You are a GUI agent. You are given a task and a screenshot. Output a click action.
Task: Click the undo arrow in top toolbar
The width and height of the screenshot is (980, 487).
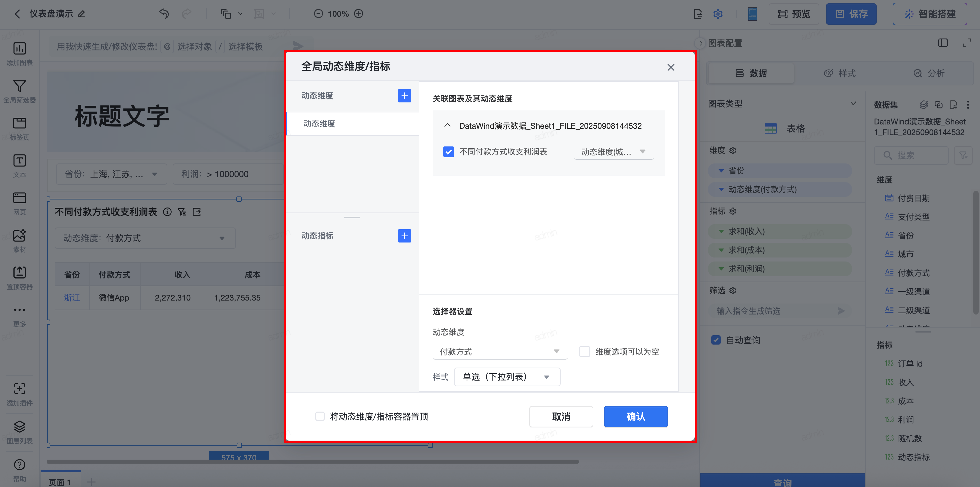click(164, 14)
